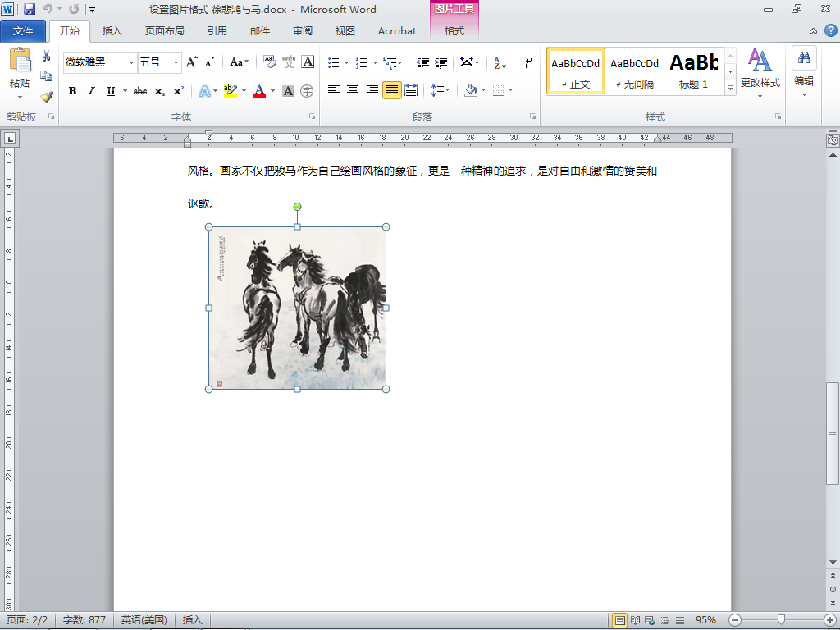
Task: Open the font name dropdown
Action: pos(131,62)
